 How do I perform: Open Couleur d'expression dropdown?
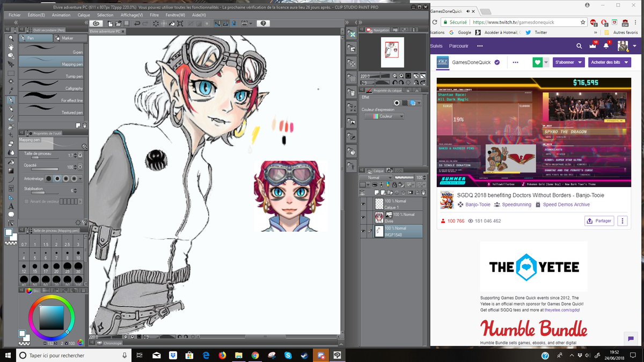pos(384,116)
